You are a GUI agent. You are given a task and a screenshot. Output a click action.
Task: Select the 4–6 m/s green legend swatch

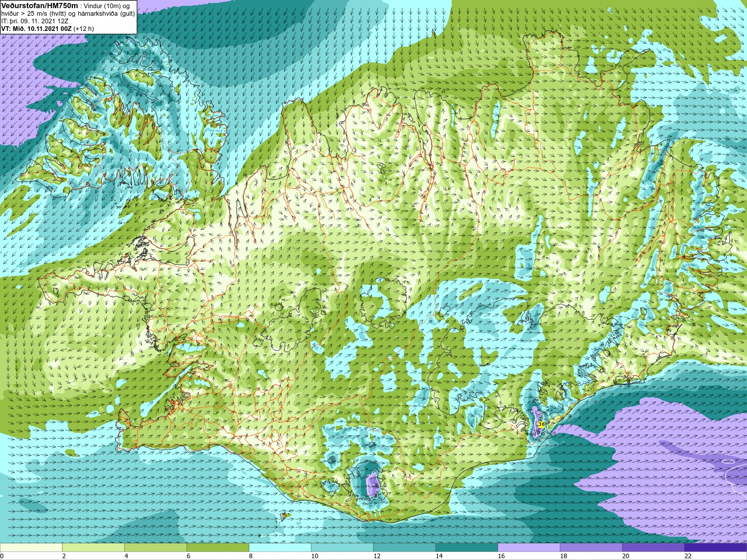click(155, 547)
